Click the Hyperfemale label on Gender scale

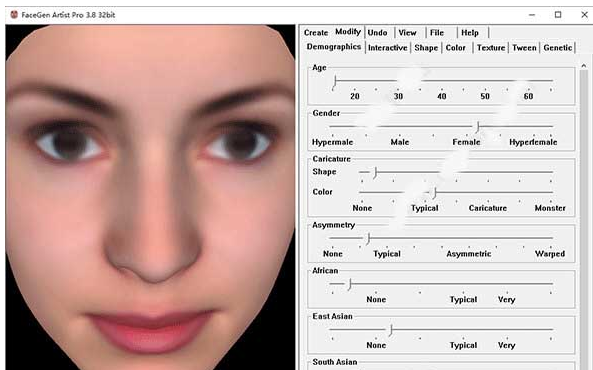click(x=533, y=142)
